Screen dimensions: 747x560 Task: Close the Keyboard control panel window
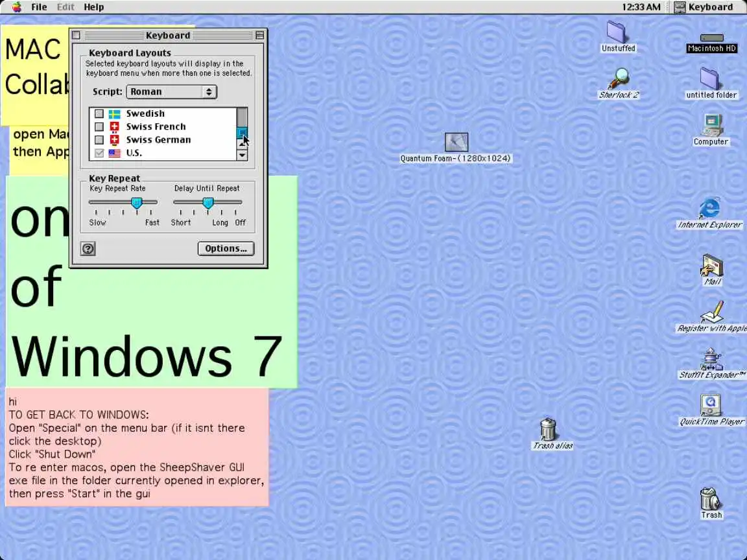tap(77, 36)
